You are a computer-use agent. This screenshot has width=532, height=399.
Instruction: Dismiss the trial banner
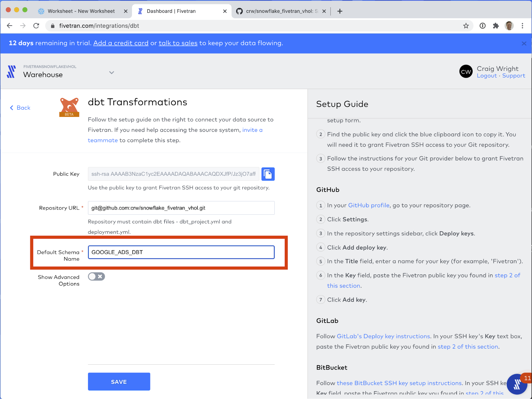(x=524, y=43)
